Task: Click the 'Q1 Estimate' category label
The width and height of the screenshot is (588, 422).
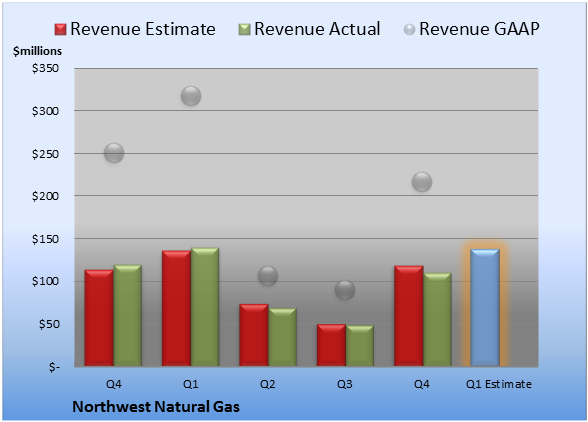Action: click(499, 384)
